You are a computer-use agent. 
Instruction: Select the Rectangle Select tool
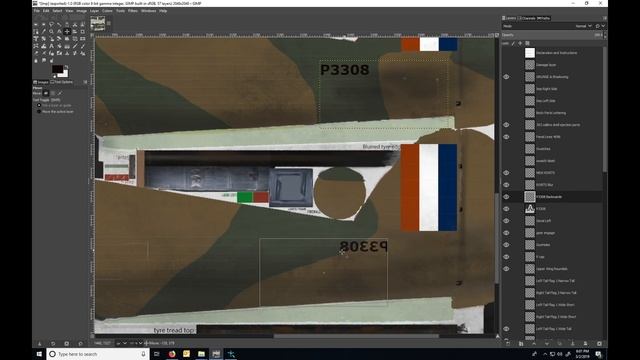click(36, 24)
